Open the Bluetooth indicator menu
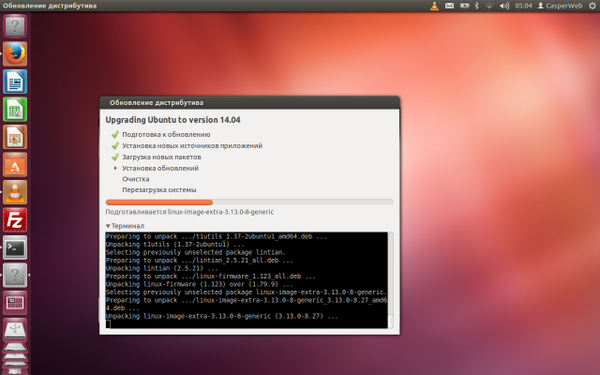The height and width of the screenshot is (375, 600). 477,6
